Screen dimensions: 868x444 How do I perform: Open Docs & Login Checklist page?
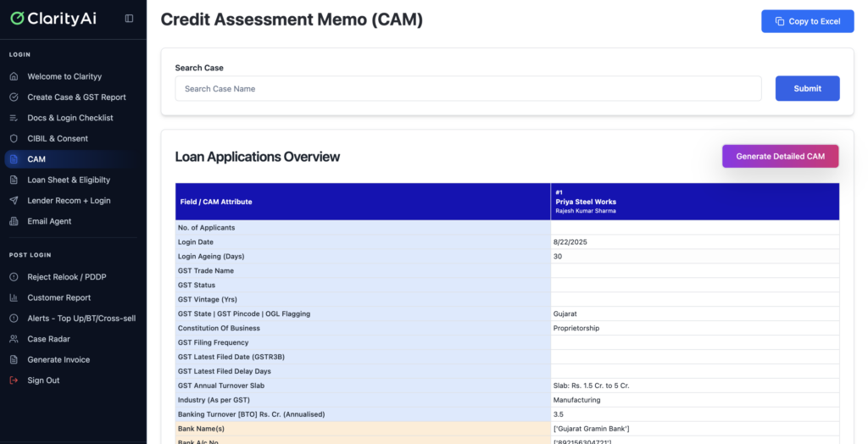(x=70, y=118)
